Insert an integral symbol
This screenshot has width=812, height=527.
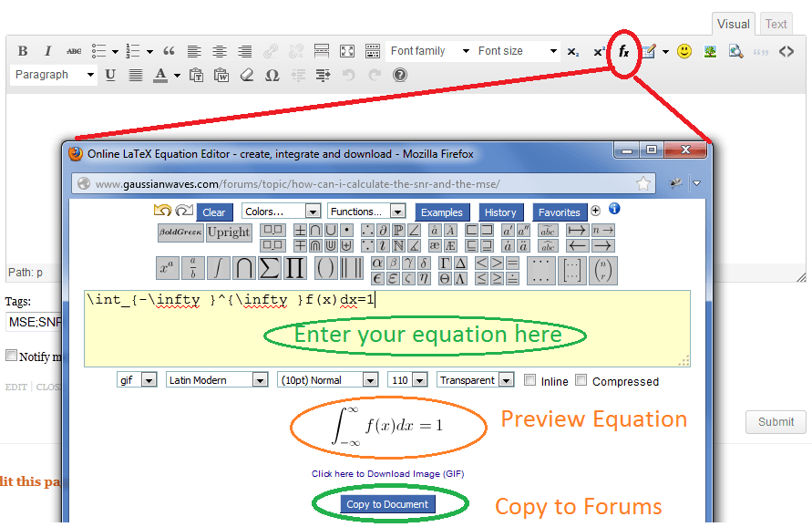click(x=218, y=268)
